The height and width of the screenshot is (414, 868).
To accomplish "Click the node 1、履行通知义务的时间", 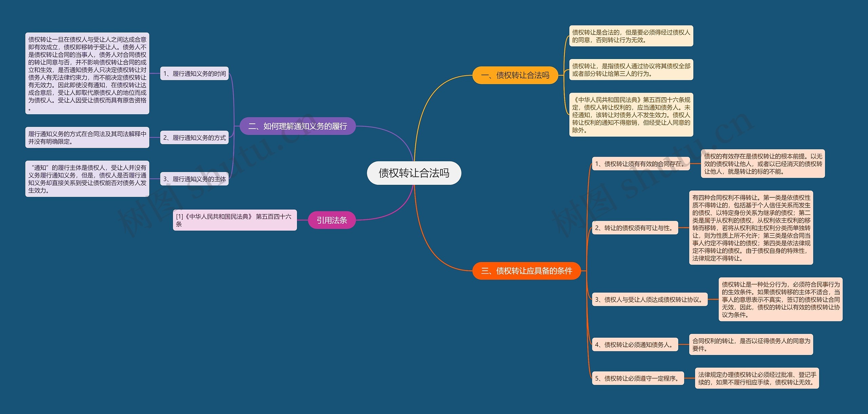I will coord(194,74).
